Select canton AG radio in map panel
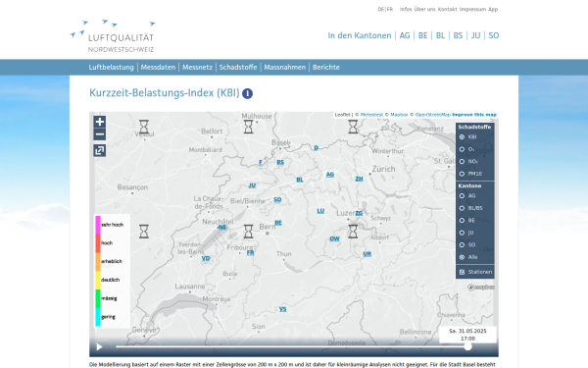Viewport: 588px width, 368px height. point(462,196)
